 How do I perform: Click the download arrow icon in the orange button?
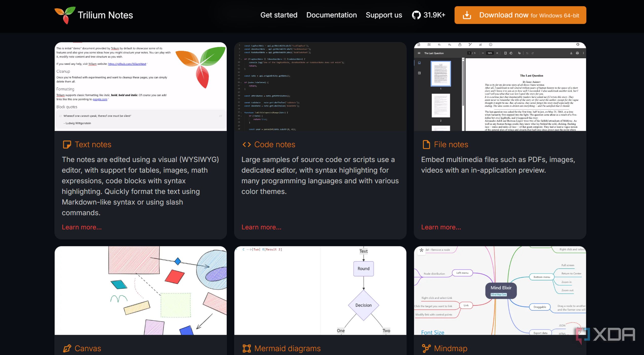pyautogui.click(x=467, y=15)
